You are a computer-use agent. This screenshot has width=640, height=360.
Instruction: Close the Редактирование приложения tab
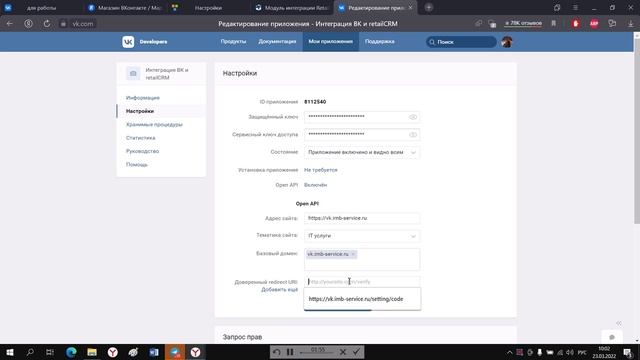click(411, 7)
